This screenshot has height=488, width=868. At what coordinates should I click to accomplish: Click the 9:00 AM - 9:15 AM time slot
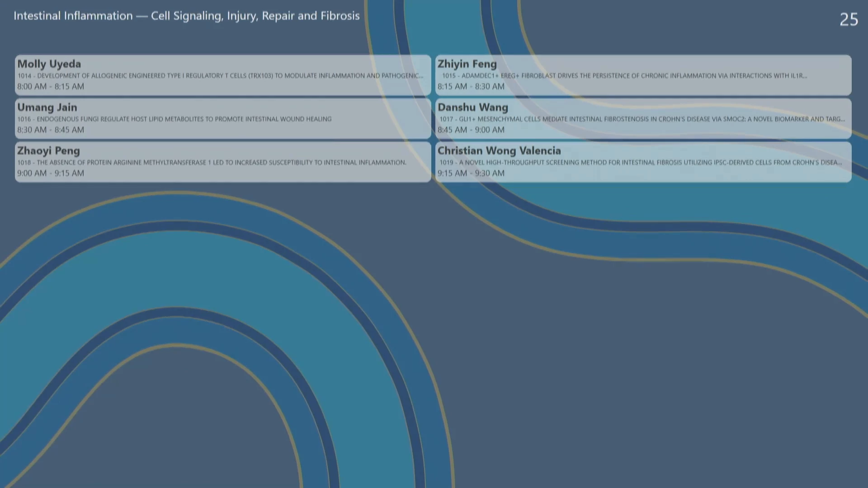point(51,174)
